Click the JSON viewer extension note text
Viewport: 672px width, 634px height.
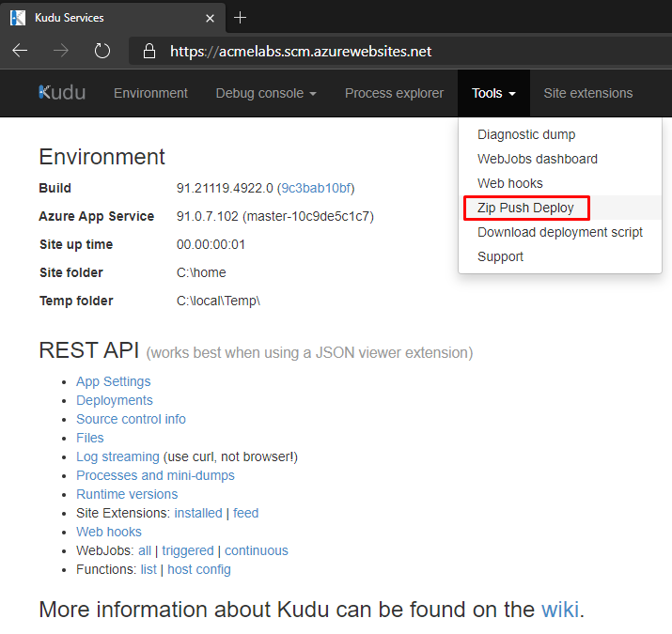309,352
